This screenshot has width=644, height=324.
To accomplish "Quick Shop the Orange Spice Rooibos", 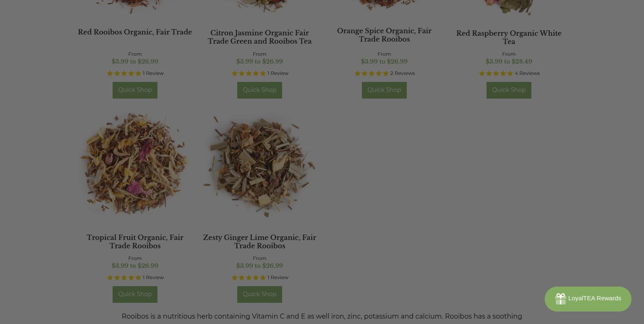I will tap(384, 90).
